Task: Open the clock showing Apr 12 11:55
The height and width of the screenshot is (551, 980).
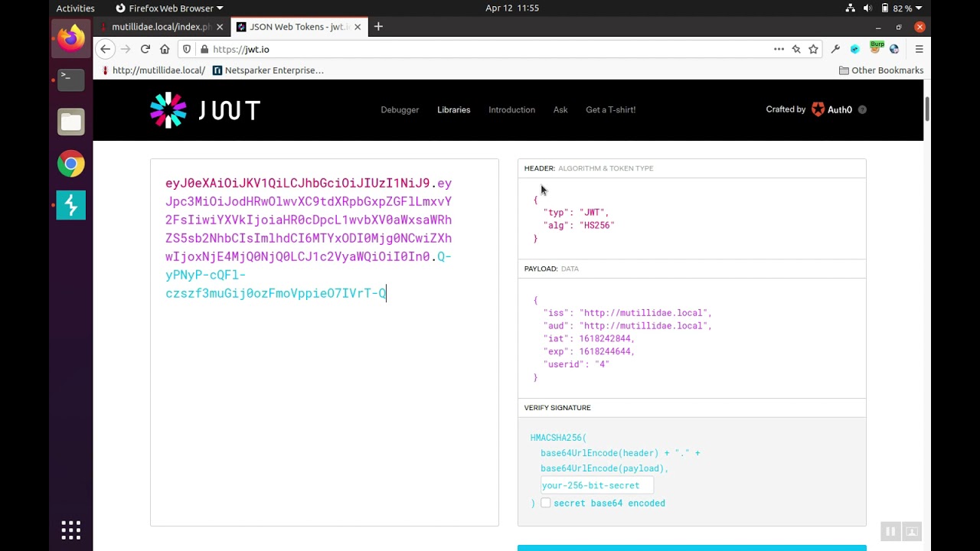Action: coord(512,8)
